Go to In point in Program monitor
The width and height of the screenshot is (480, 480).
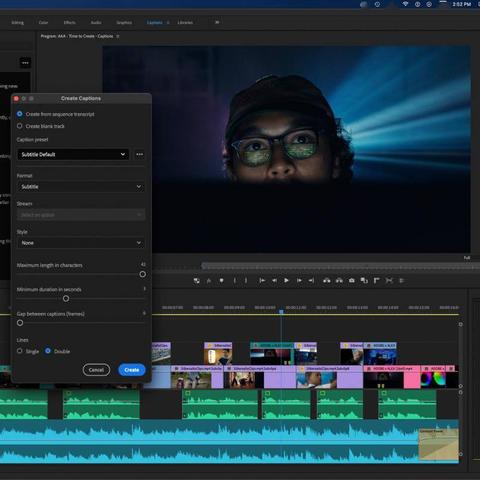tap(262, 280)
